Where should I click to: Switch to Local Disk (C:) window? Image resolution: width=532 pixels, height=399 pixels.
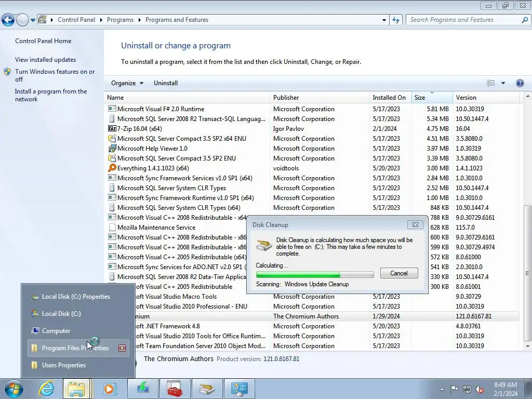point(78,313)
